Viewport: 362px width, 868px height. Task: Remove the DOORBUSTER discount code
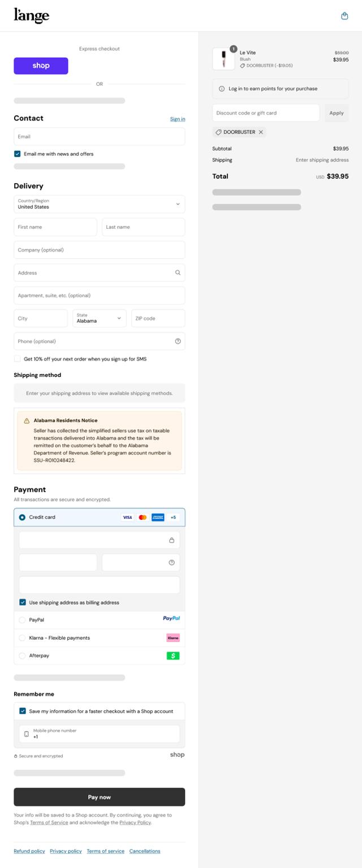(261, 132)
